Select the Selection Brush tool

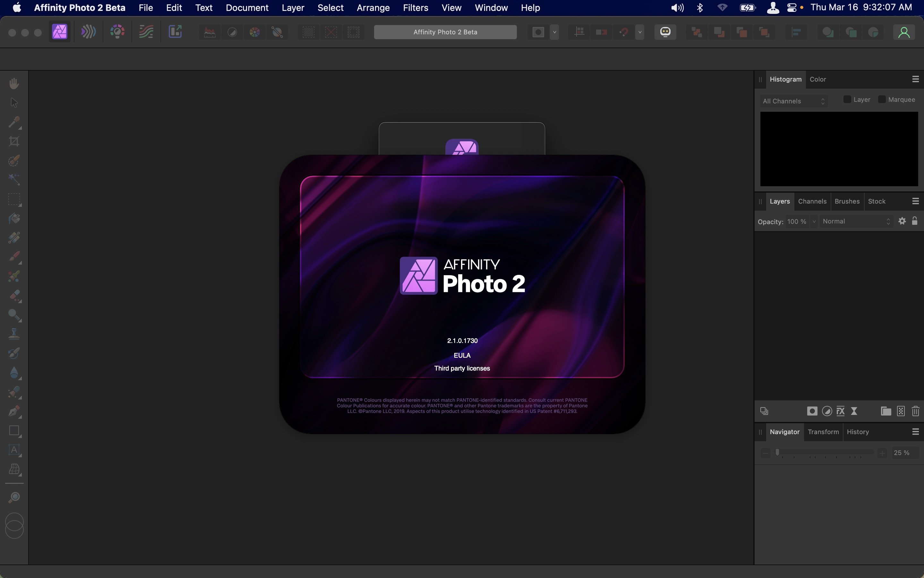tap(14, 161)
